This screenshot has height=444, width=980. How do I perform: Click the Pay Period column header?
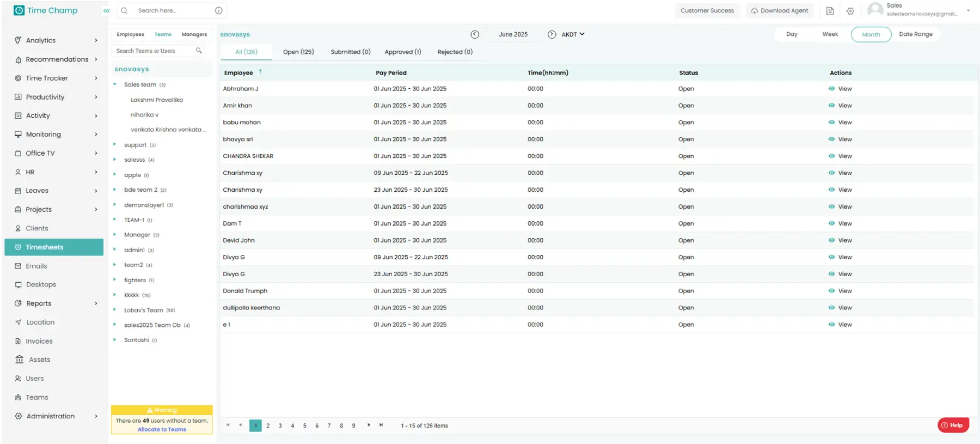[x=391, y=73]
